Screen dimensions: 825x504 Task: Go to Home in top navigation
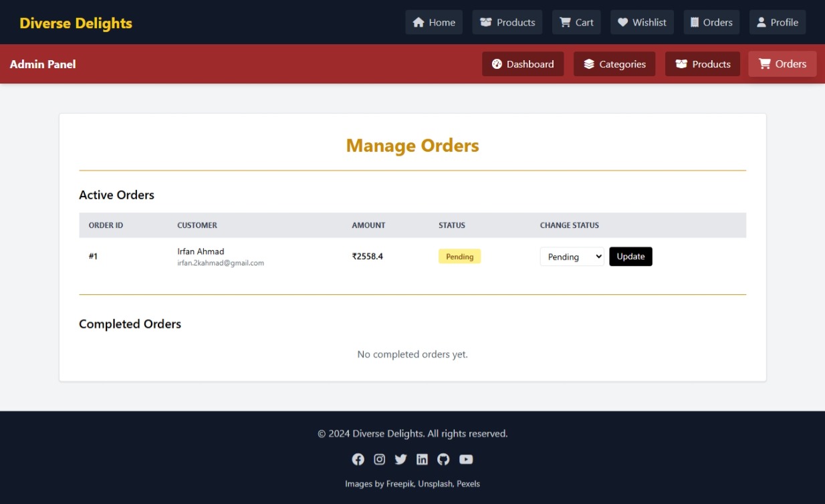coord(434,22)
